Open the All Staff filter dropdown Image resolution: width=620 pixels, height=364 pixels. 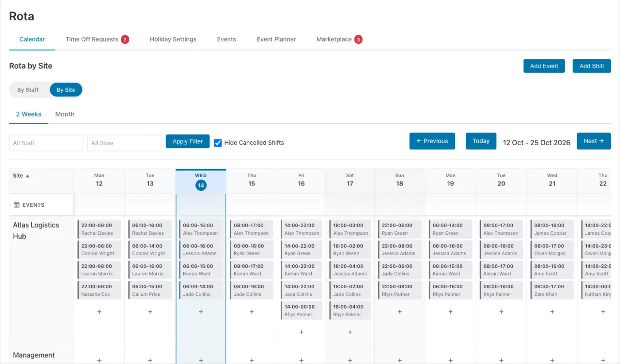click(x=46, y=143)
